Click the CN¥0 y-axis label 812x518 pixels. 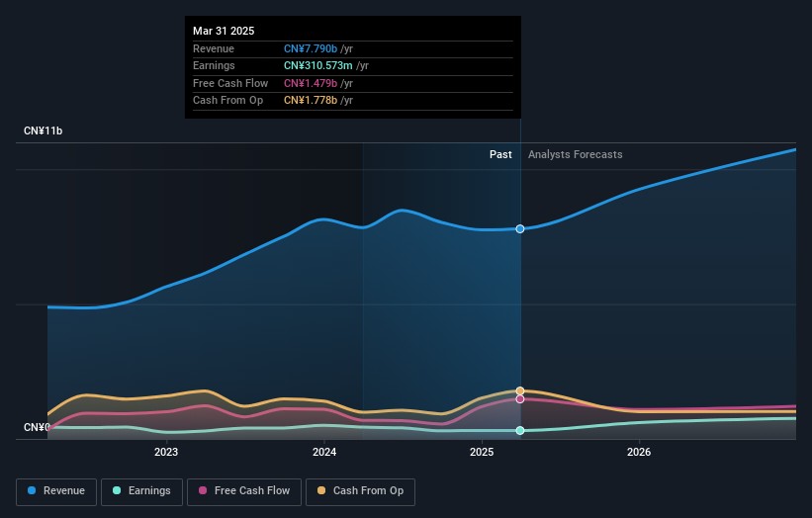point(37,427)
